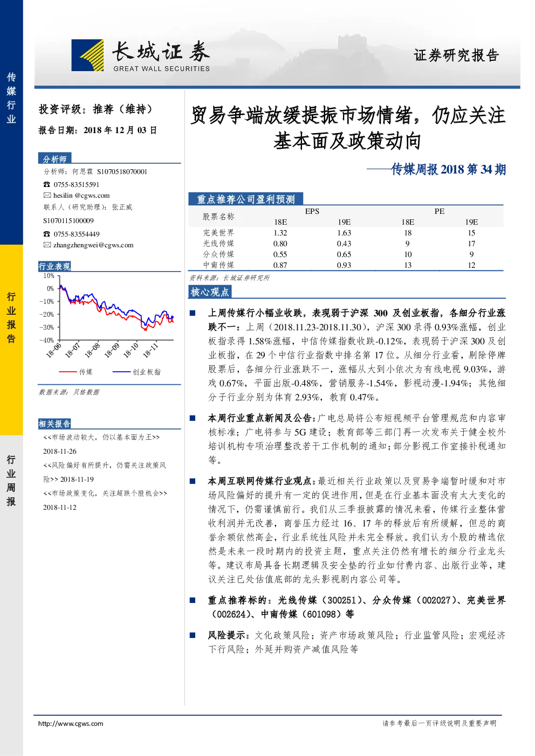This screenshot has height=756, width=535.
Task: Open related report 市场政策变化，关注超跌个股机会
Action: [105, 494]
